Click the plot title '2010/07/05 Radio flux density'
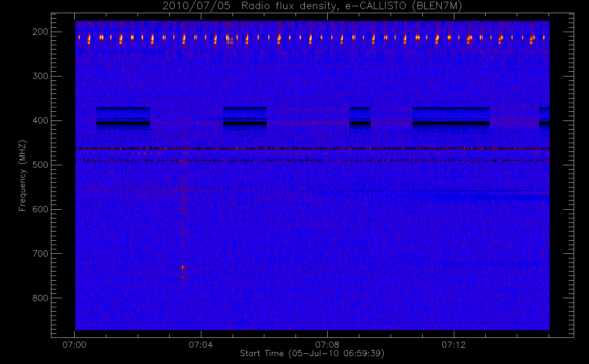The width and height of the screenshot is (589, 364). [x=312, y=6]
